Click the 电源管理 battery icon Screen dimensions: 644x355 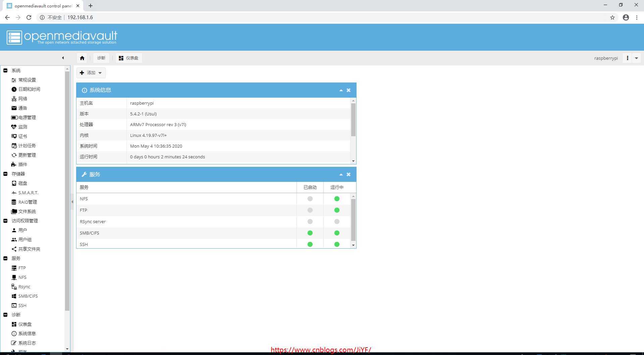pyautogui.click(x=14, y=117)
